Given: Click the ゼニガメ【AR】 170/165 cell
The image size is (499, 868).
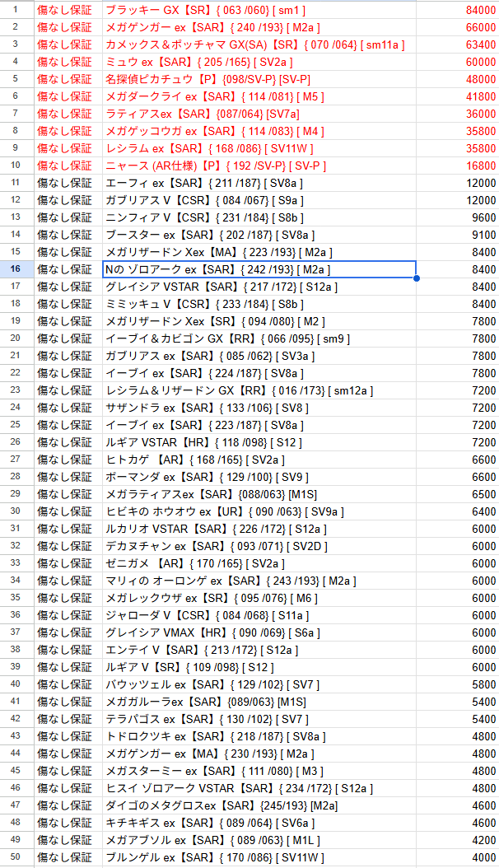Looking at the screenshot, I should coord(259,563).
